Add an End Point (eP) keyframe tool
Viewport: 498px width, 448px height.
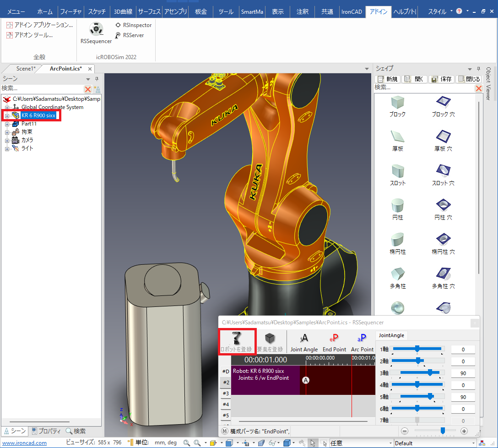[x=334, y=342]
